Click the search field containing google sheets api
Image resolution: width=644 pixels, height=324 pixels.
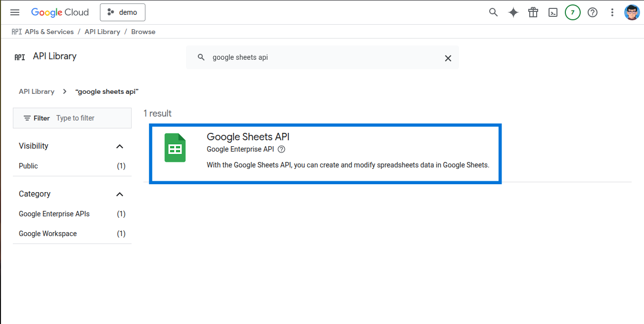click(x=322, y=57)
